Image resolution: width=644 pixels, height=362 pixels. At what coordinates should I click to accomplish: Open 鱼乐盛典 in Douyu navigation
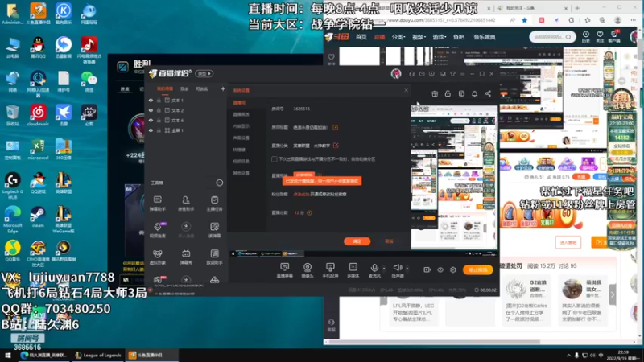click(485, 37)
